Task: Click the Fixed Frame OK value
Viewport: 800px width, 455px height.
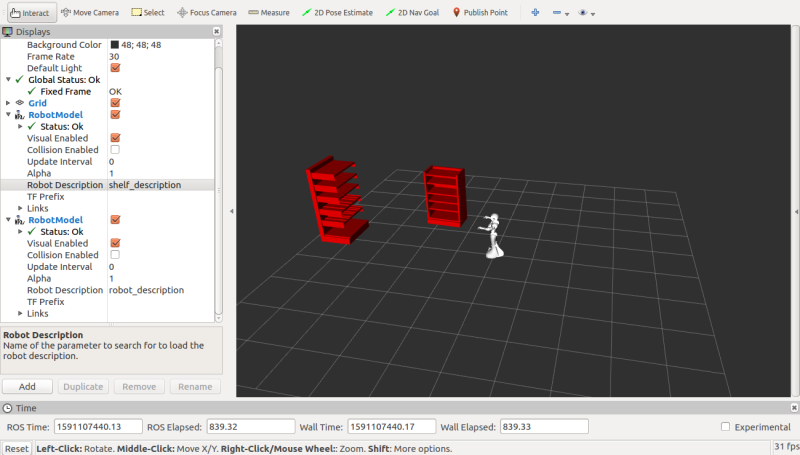Action: point(115,92)
